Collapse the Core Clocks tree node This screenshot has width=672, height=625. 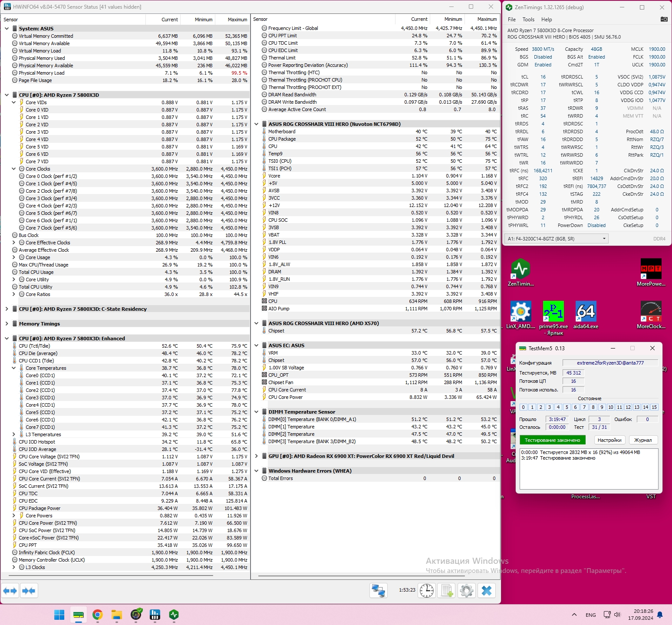click(x=13, y=169)
